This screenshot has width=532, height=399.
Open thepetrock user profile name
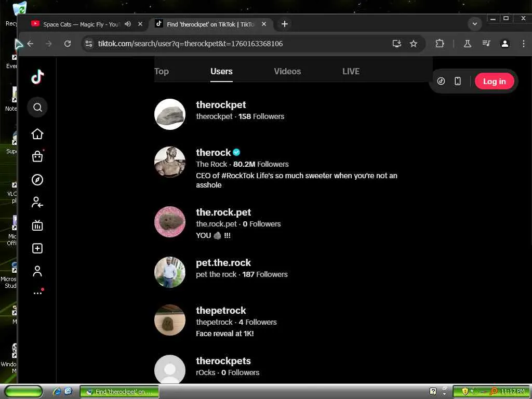(221, 311)
